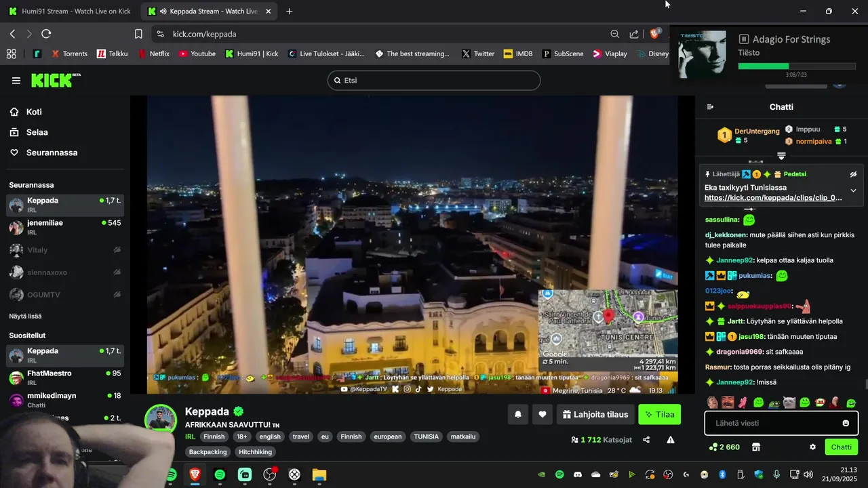
Task: Report the stream with warning triangle icon
Action: 671,440
